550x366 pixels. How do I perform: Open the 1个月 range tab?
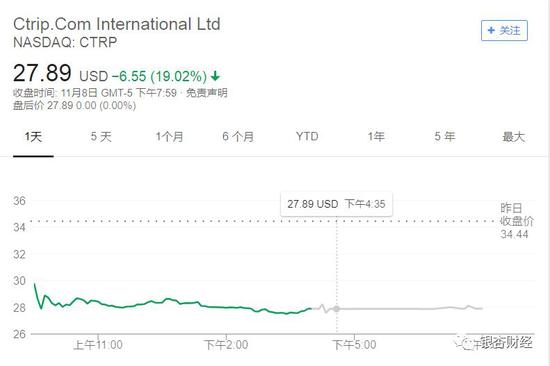coord(169,137)
